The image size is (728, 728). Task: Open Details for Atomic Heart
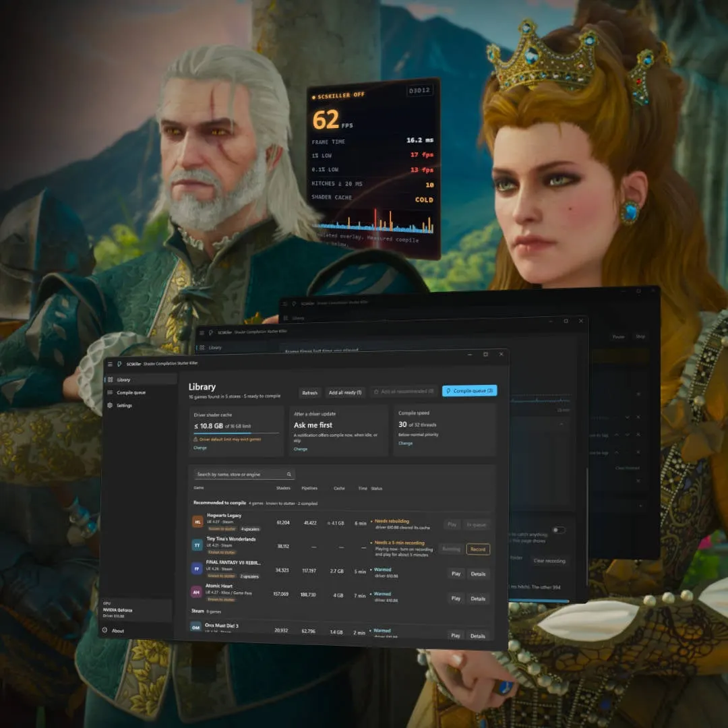click(478, 599)
